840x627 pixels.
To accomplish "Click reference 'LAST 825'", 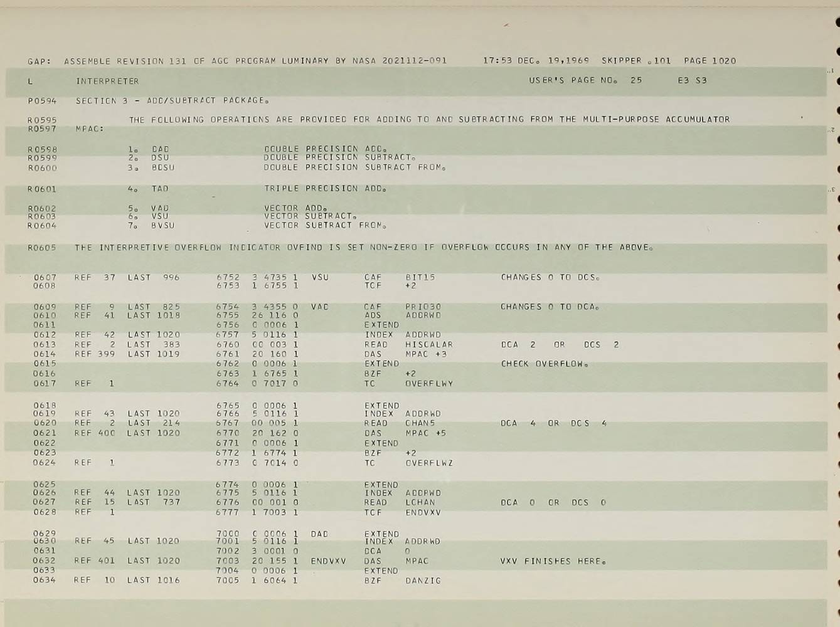I will (154, 307).
